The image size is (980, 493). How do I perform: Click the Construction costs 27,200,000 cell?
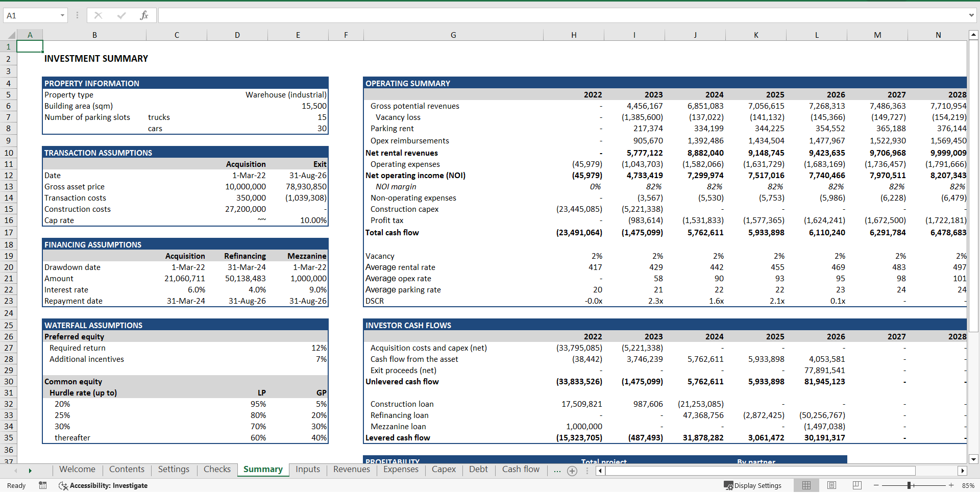click(x=237, y=209)
